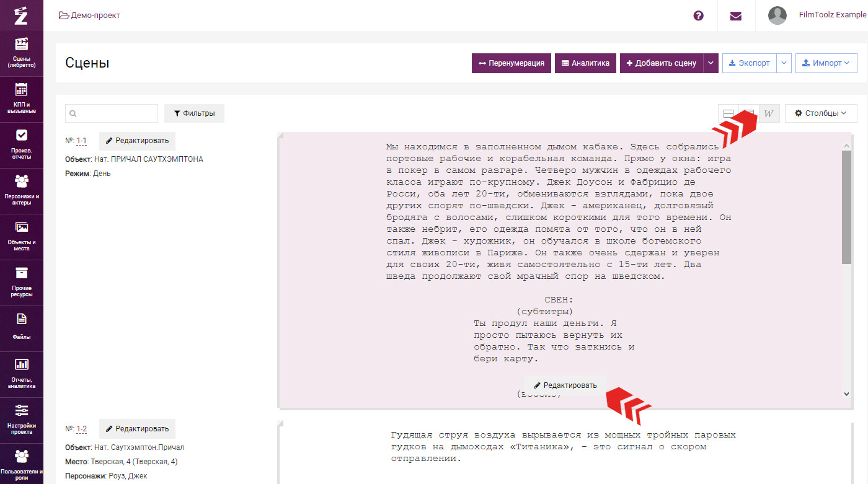Click the script scrollbar up arrow

coord(847,145)
